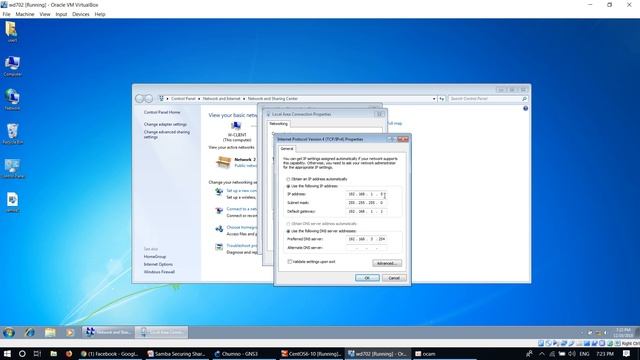Open the Network desktop icon
Viewport: 640px width, 360px height.
coord(12,100)
